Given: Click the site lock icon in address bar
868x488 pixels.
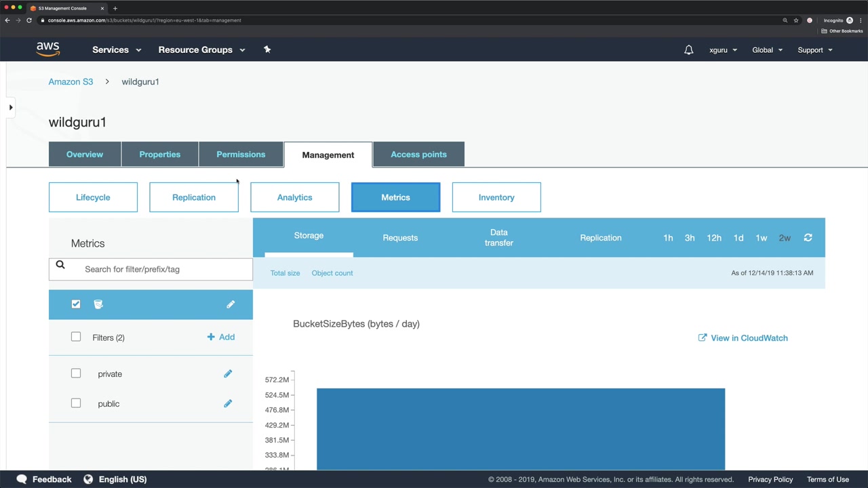Looking at the screenshot, I should pyautogui.click(x=43, y=20).
